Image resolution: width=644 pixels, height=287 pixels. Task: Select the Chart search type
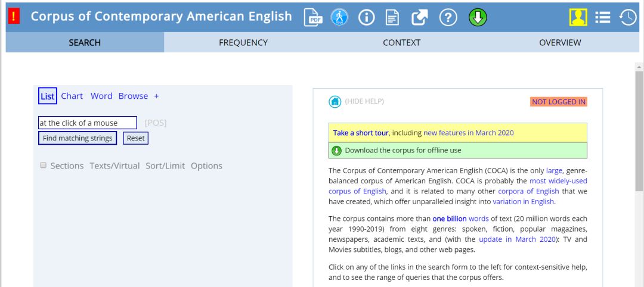[72, 96]
